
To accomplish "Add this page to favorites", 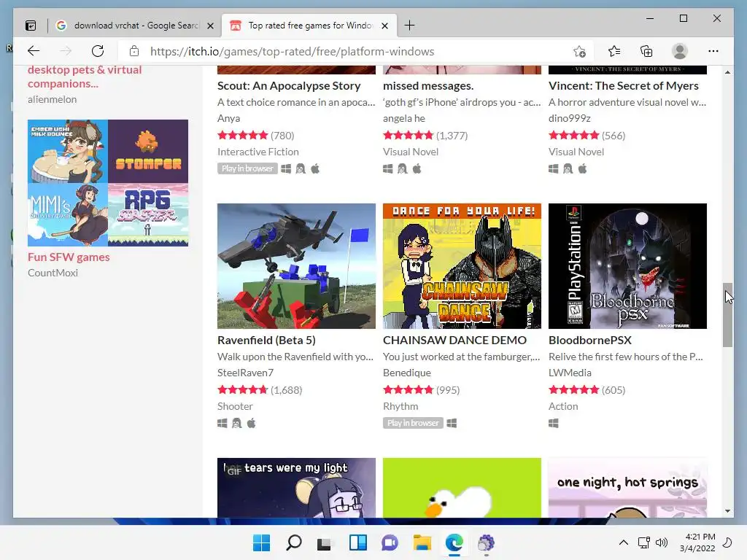I will pos(579,51).
